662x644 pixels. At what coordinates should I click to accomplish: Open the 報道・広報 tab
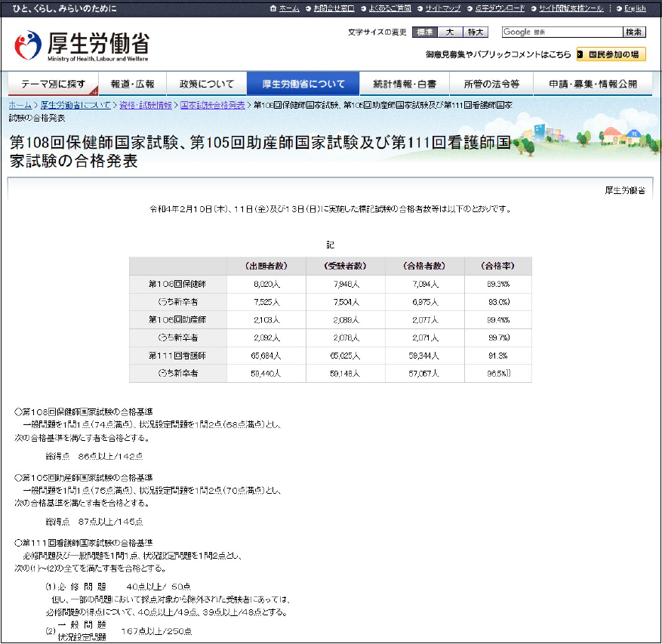132,84
